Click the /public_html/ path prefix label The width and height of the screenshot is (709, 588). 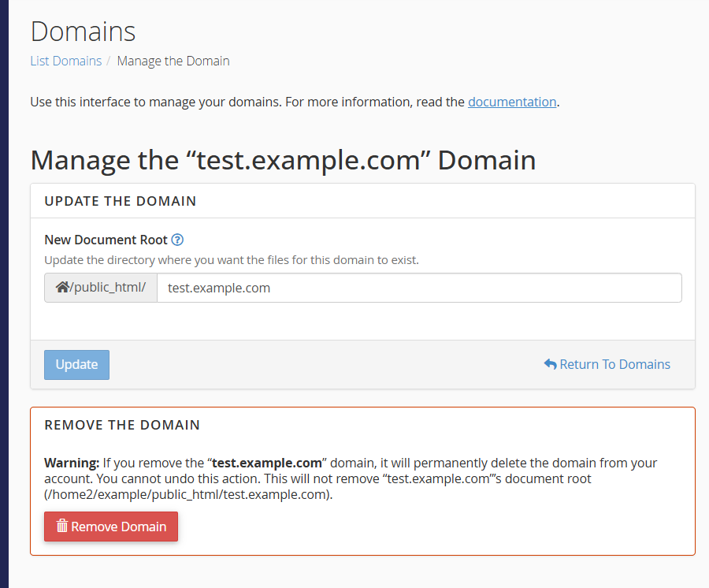click(x=108, y=288)
